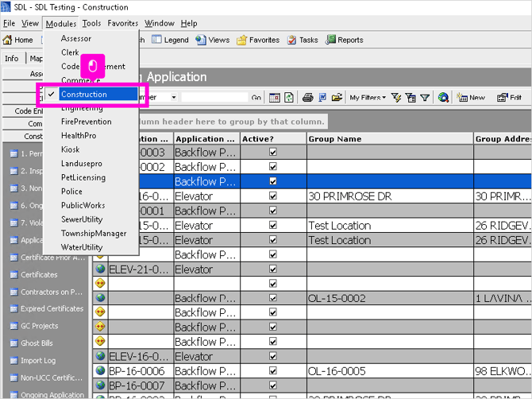Image resolution: width=532 pixels, height=399 pixels.
Task: Click the quick filter lightning icon
Action: (x=396, y=98)
